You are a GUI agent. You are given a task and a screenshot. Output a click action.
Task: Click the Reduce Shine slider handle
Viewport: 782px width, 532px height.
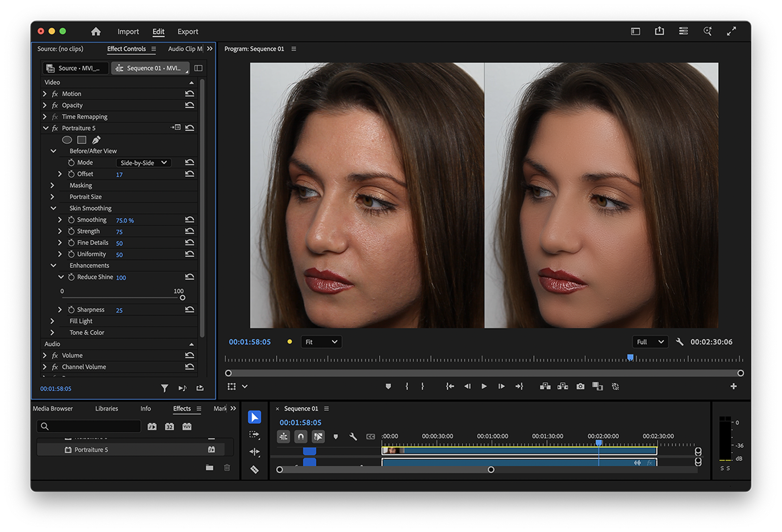[182, 298]
